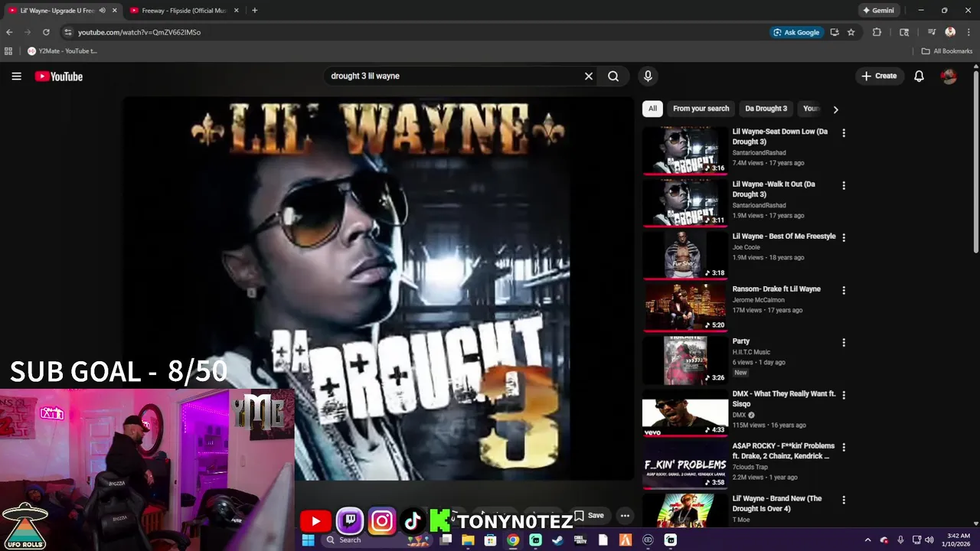Go back with Chrome back arrow

[x=9, y=32]
